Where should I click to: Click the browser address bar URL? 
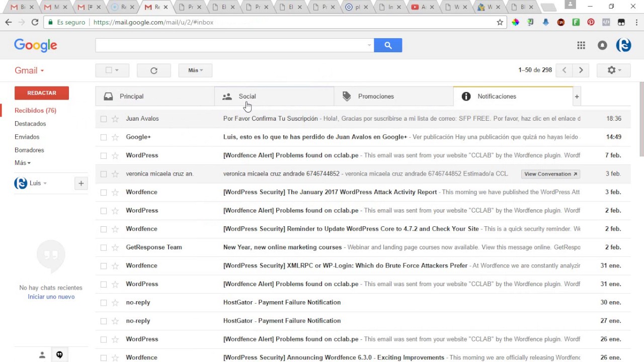[x=153, y=22]
